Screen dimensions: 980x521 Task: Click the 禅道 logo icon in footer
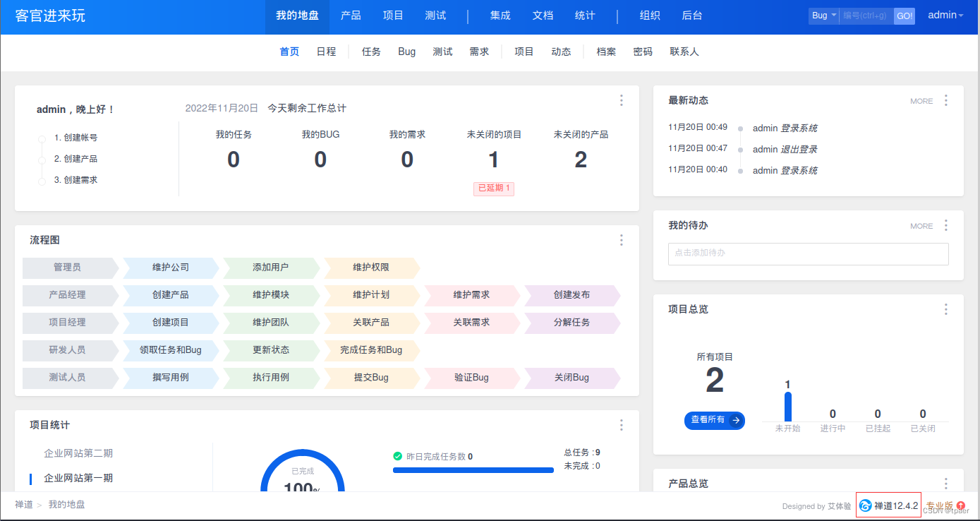click(866, 505)
